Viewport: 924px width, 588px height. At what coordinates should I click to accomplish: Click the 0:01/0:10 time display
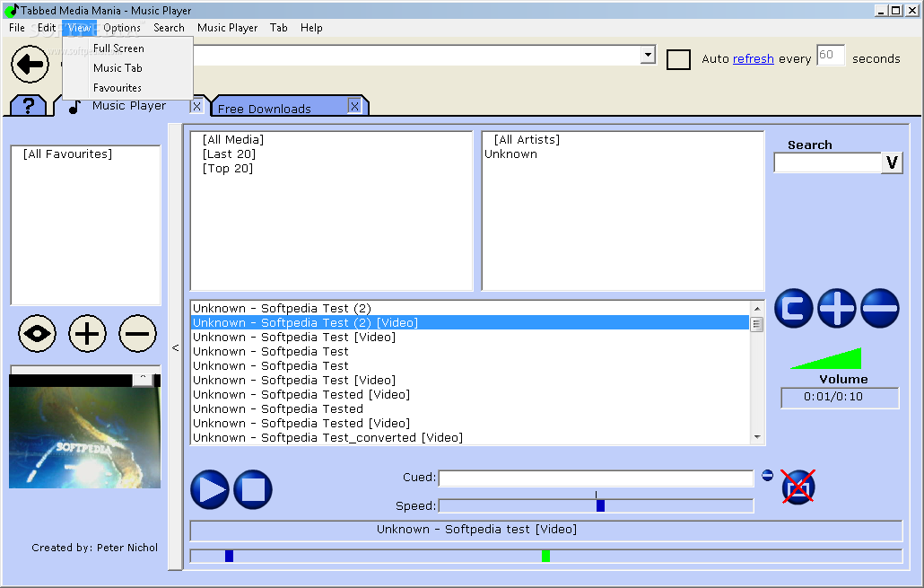[840, 397]
